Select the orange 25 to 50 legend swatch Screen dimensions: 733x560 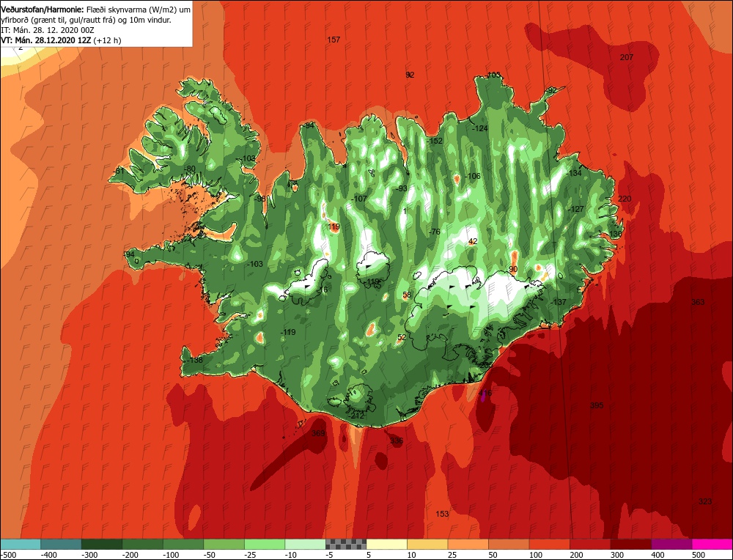coord(468,544)
